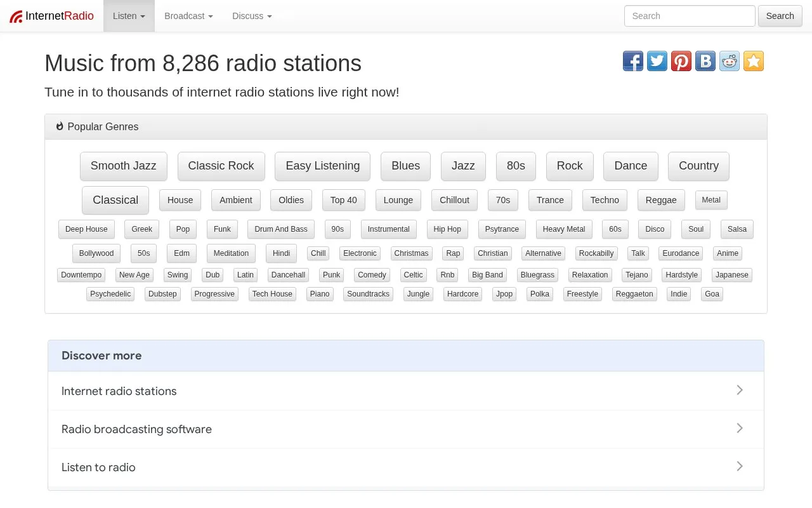The image size is (812, 508).
Task: Share on Reddit icon
Action: (x=730, y=61)
